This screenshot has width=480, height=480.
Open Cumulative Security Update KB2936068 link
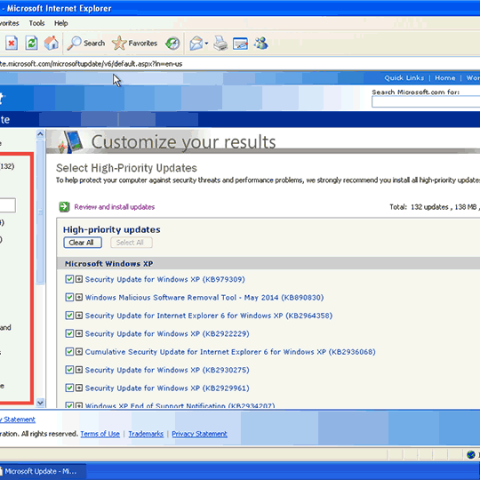coord(230,352)
